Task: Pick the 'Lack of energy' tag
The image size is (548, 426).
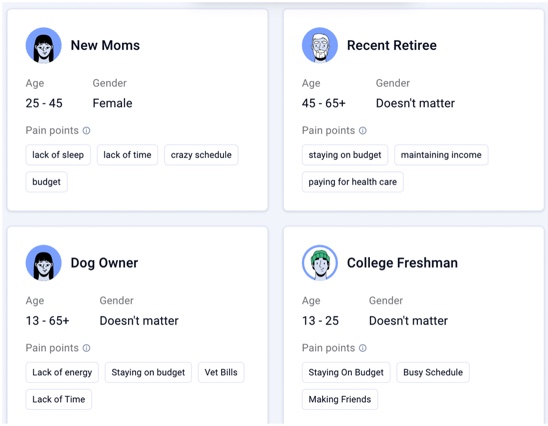Action: coord(62,372)
